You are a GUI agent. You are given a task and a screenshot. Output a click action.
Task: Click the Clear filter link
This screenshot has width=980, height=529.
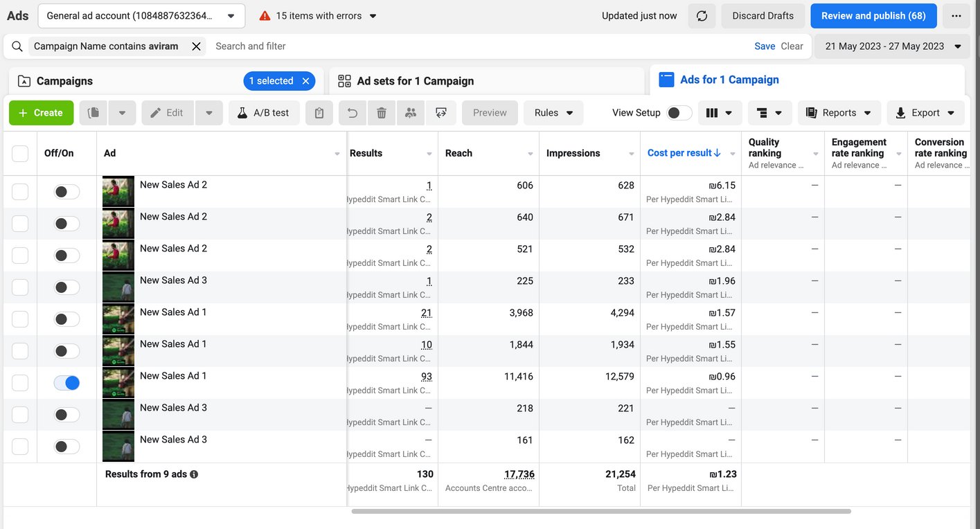792,46
